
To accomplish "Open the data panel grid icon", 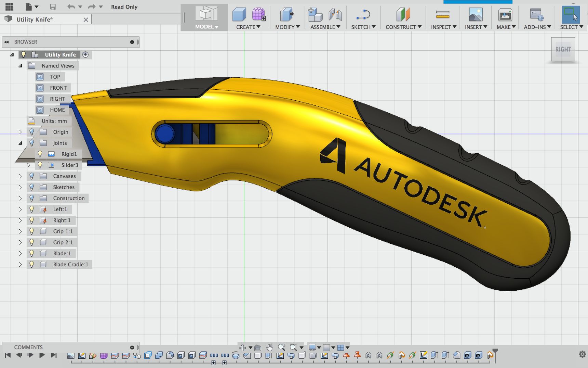I will (x=10, y=7).
